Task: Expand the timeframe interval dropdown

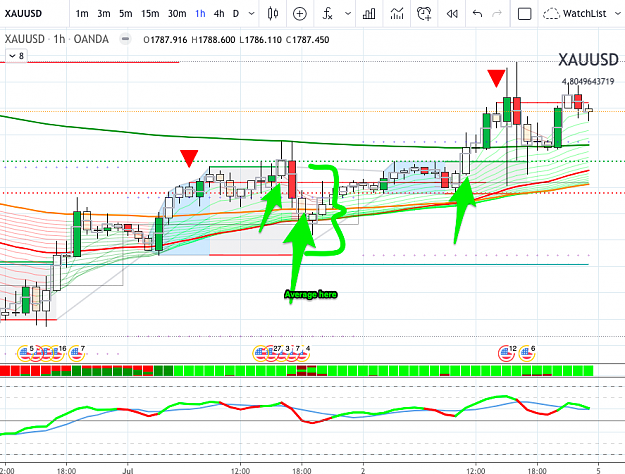Action: pos(252,14)
